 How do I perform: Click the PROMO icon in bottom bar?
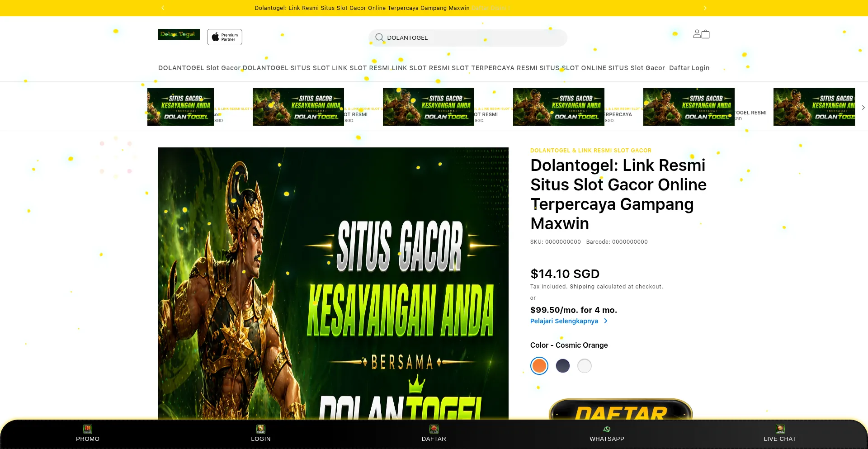pos(88,429)
